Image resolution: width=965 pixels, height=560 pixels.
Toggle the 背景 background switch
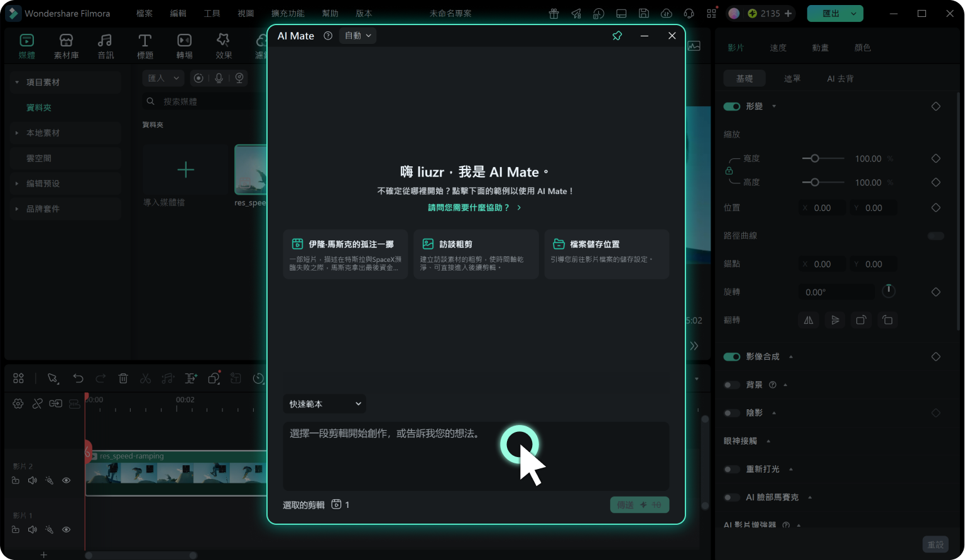click(x=732, y=385)
